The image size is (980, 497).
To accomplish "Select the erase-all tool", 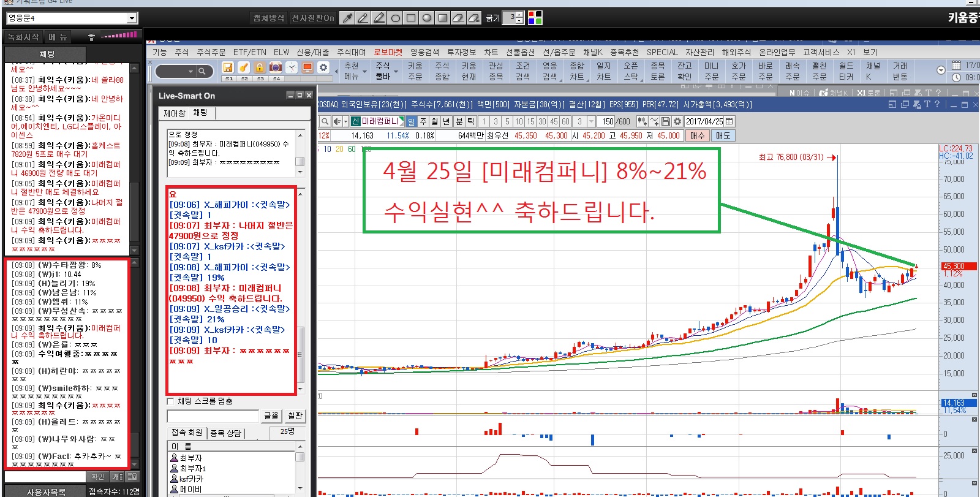I will click(474, 18).
